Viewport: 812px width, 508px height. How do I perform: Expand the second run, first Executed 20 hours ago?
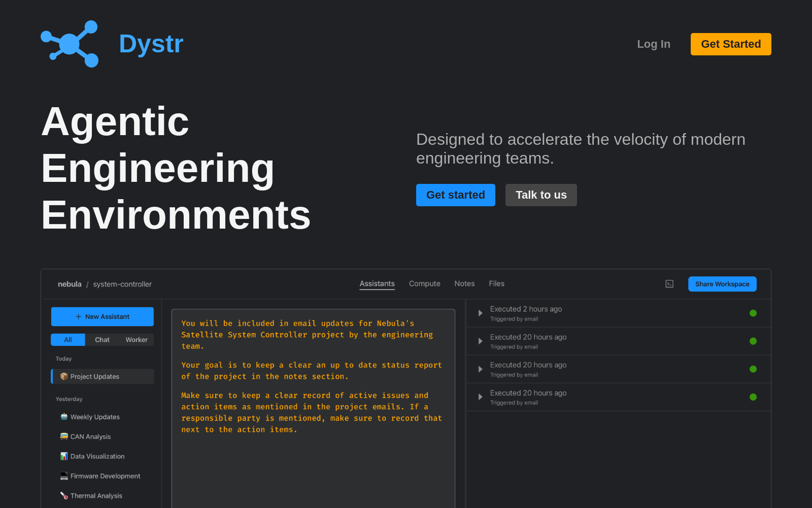[480, 341]
